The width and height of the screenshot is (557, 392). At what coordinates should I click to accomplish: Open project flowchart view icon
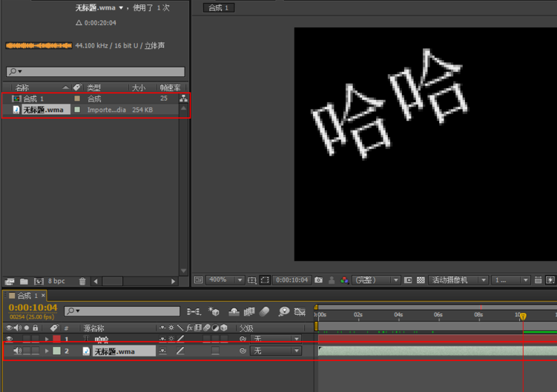pyautogui.click(x=183, y=99)
